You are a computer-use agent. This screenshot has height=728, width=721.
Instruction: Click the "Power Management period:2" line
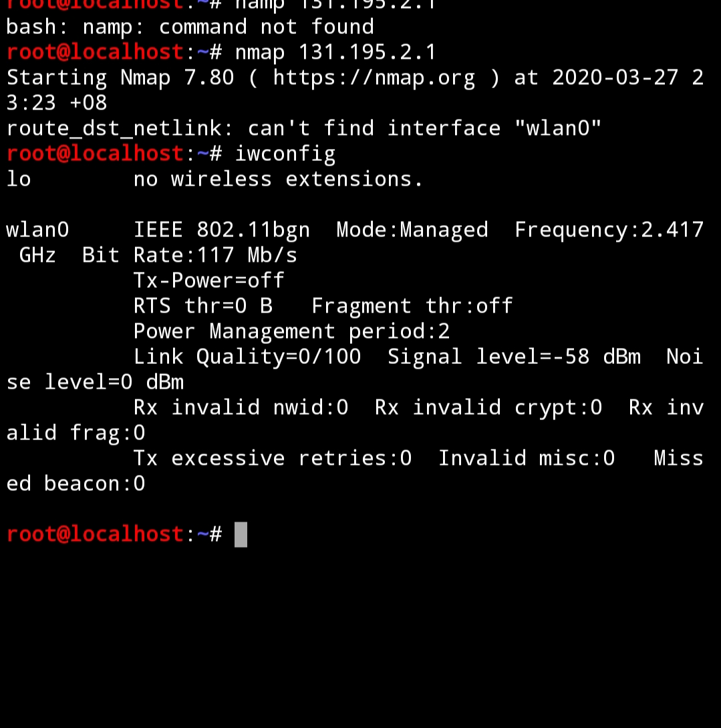tap(291, 331)
